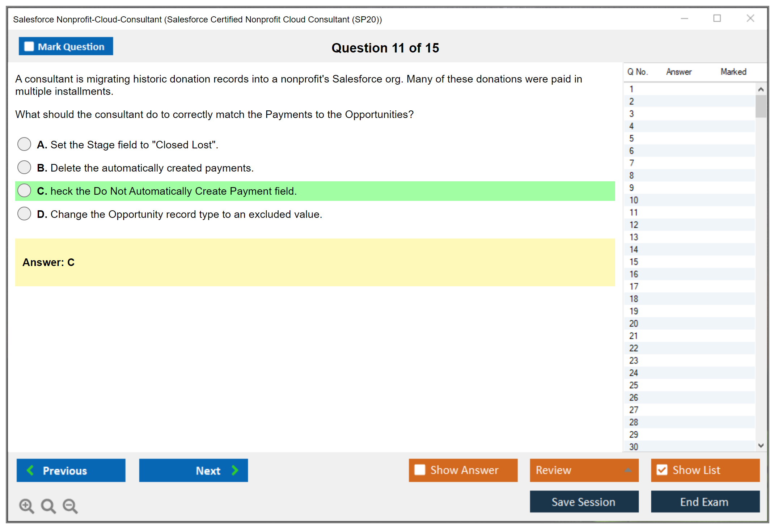
Task: Expand the Review dropdown
Action: 628,470
